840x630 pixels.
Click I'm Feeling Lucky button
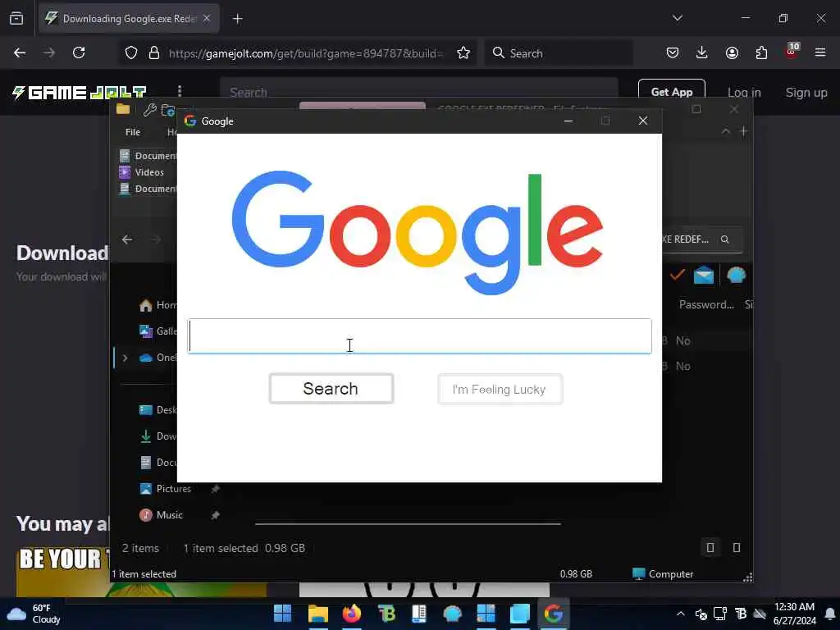[500, 390]
